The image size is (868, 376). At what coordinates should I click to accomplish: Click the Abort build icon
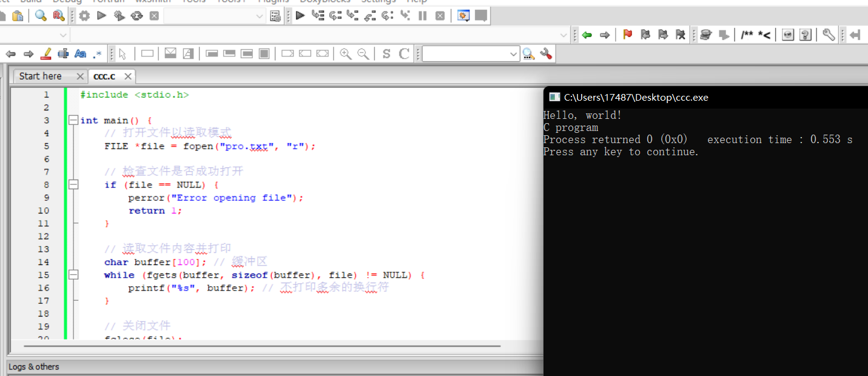154,16
